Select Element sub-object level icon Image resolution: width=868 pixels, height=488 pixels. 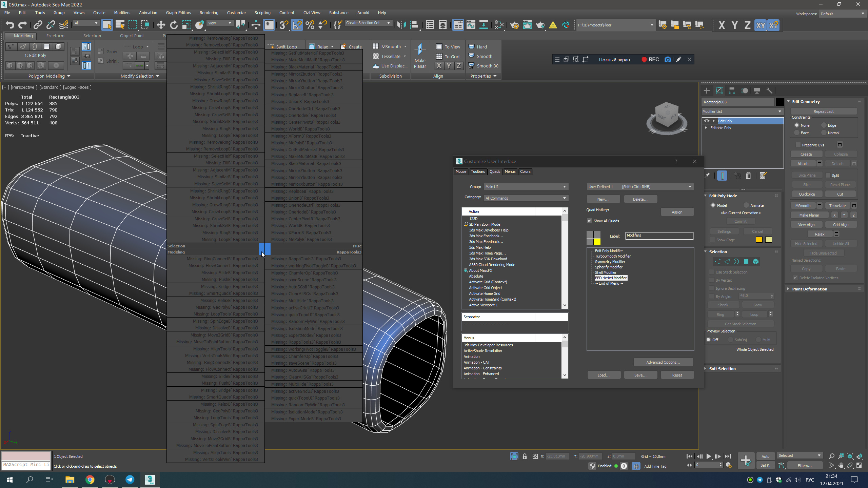pos(755,262)
